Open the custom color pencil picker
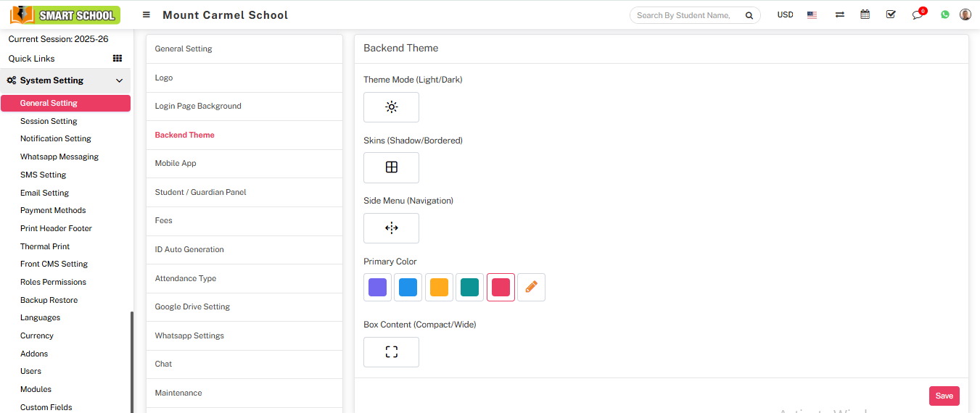This screenshot has height=413, width=980. (x=531, y=287)
